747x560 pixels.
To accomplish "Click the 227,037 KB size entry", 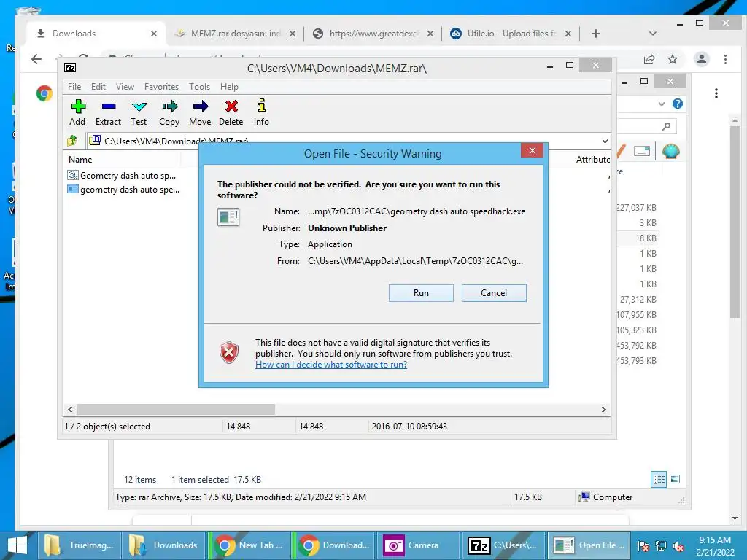I will coord(636,208).
